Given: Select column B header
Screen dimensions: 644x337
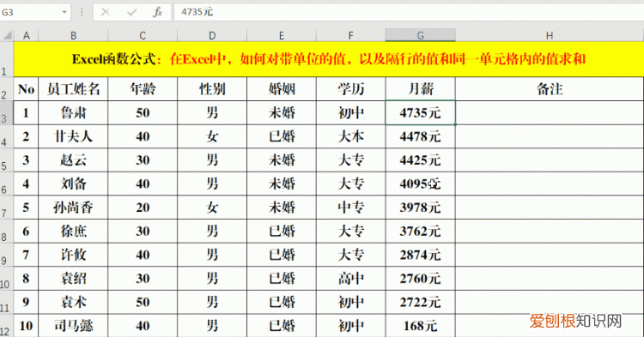Looking at the screenshot, I should [74, 36].
